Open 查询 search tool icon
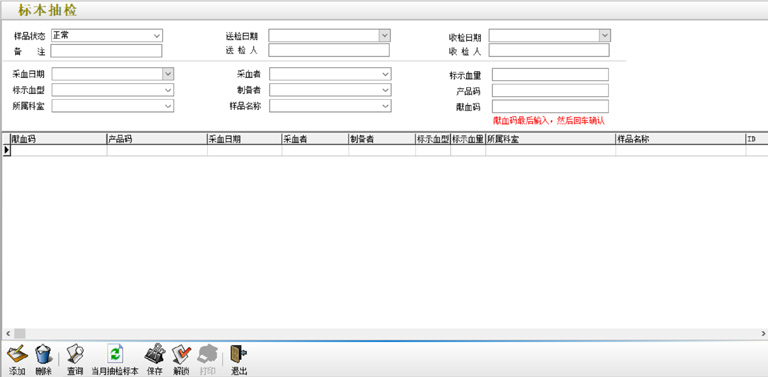The height and width of the screenshot is (377, 768). coord(75,354)
